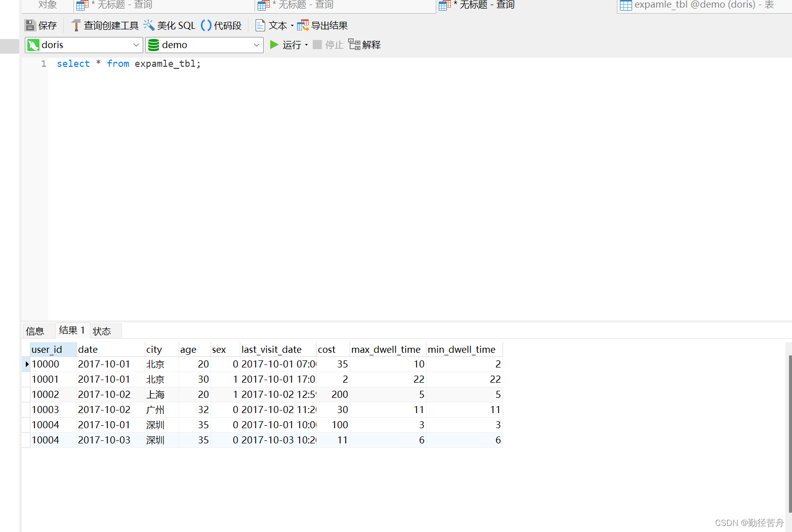Run the query with the green play icon
The width and height of the screenshot is (792, 532).
coord(274,45)
